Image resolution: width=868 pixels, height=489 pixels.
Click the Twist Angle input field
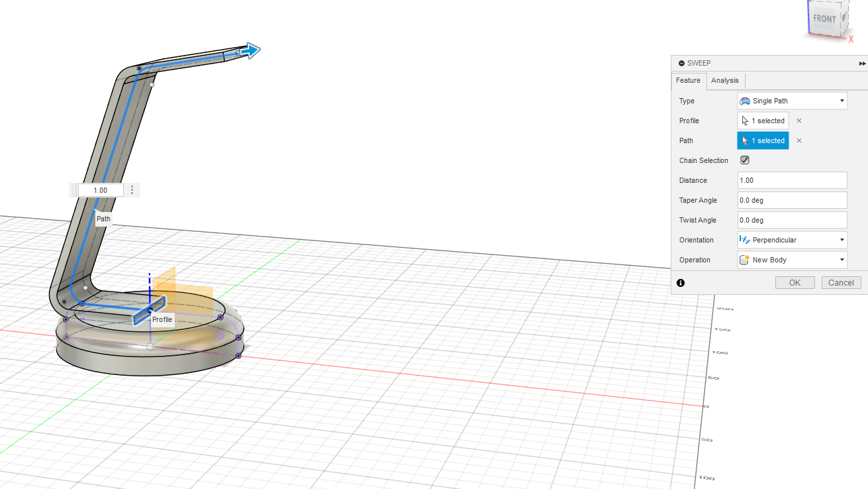tap(793, 220)
